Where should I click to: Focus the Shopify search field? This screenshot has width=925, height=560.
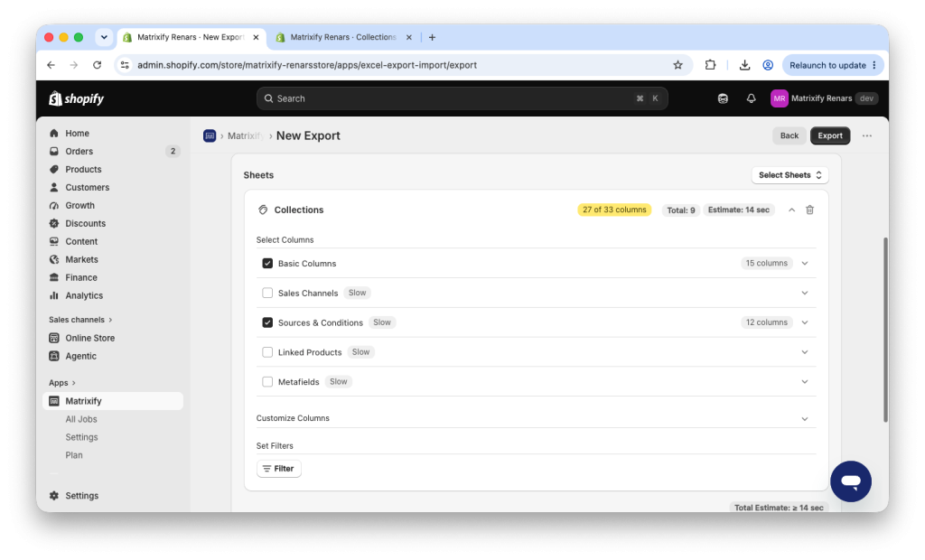pyautogui.click(x=462, y=98)
